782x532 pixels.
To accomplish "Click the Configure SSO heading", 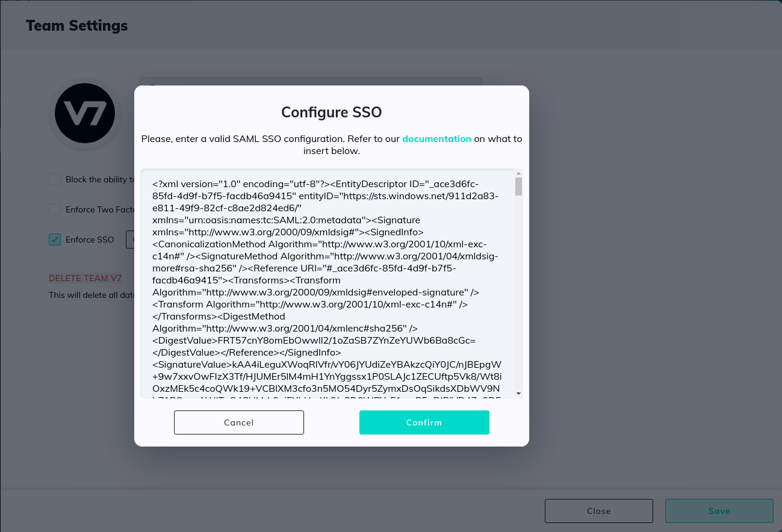I will click(332, 112).
